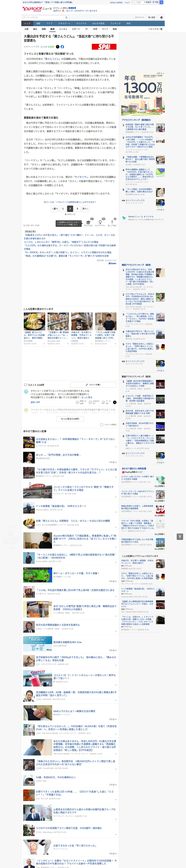Click the Yahoo! JAPAN logo
This screenshot has width=186, height=868.
click(x=32, y=9)
